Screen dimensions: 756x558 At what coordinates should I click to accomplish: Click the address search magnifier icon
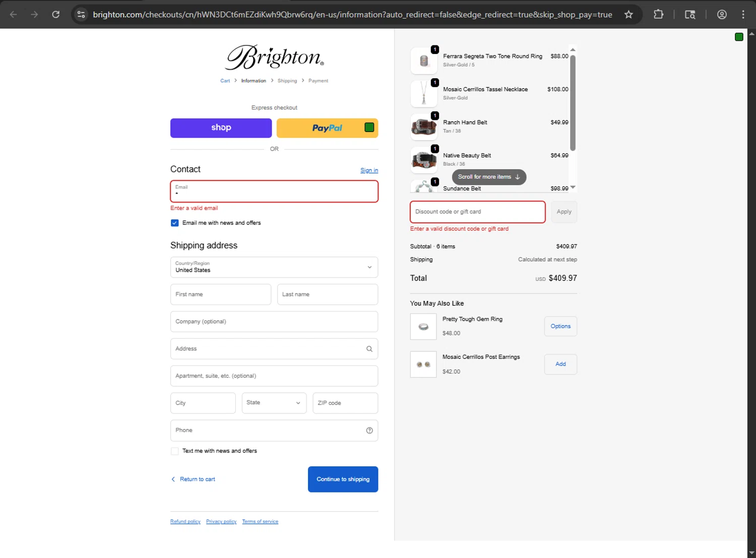[369, 349]
